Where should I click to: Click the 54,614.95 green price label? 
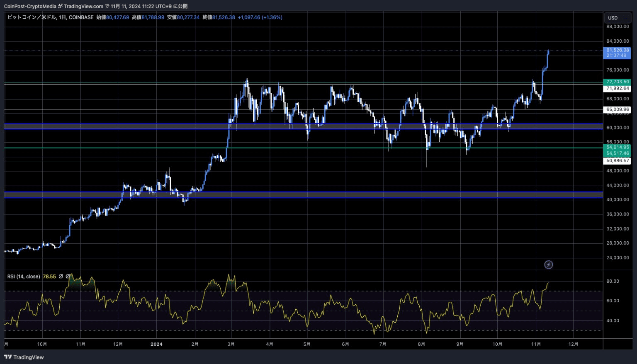617,147
